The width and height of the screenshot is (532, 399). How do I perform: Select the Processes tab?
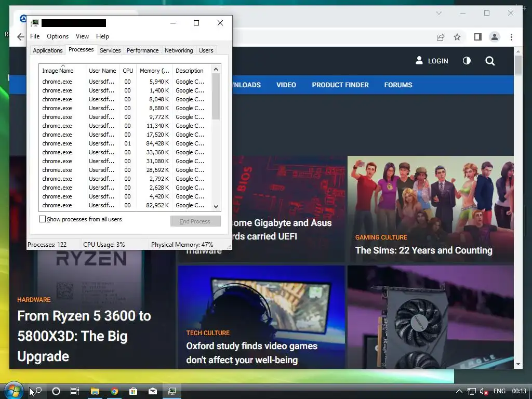pyautogui.click(x=81, y=49)
